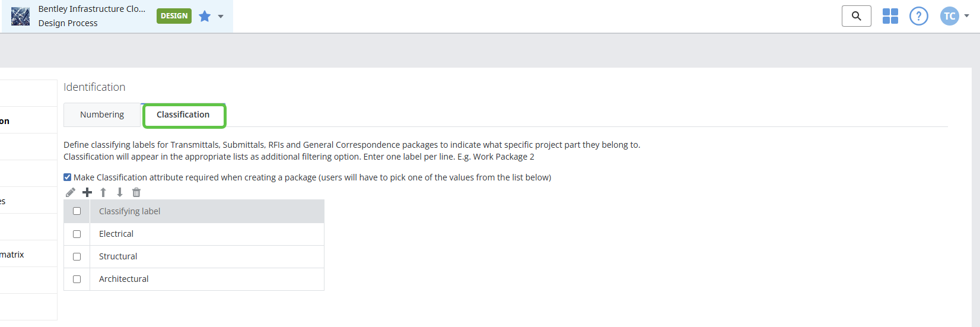980x327 pixels.
Task: Select the Architectural label checkbox
Action: (x=77, y=279)
